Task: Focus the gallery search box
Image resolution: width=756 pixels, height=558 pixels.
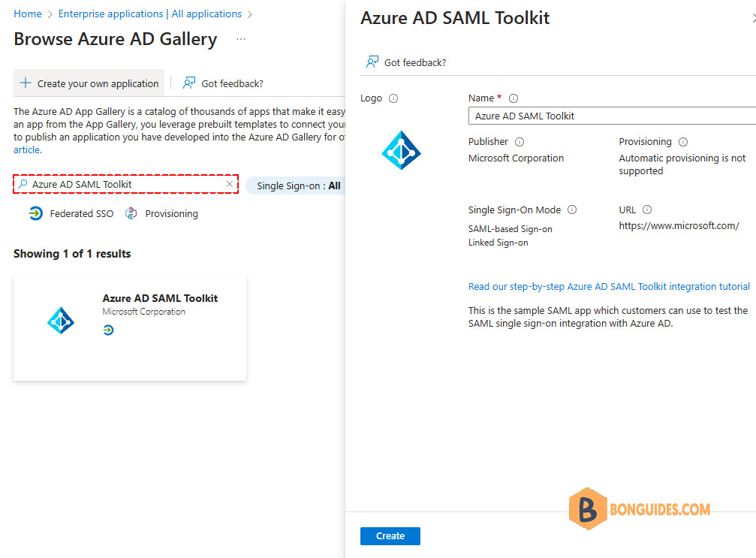Action: coord(126,184)
